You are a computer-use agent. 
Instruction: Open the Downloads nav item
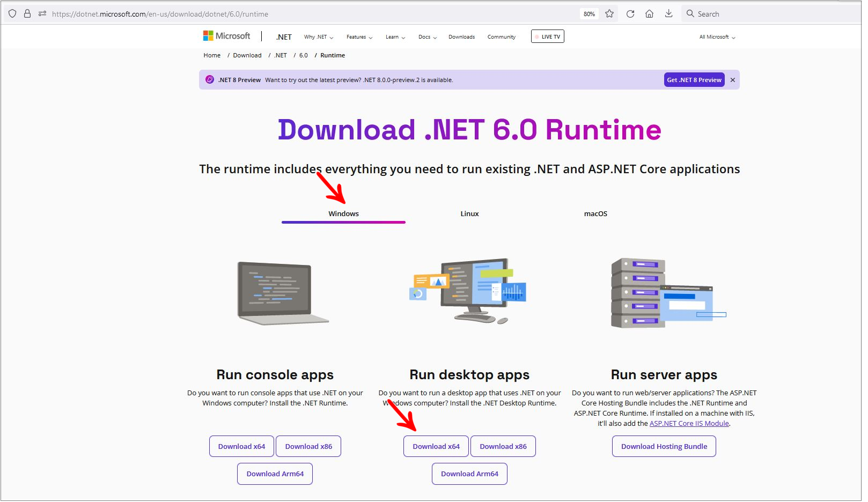(462, 37)
